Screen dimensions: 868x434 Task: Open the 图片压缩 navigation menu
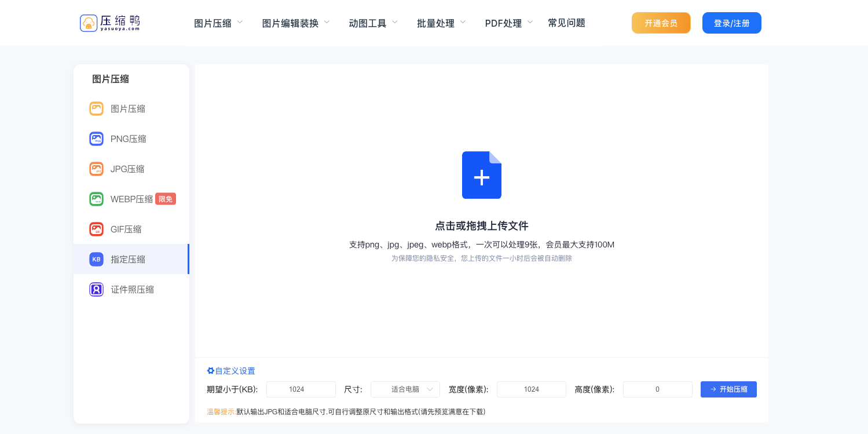(213, 23)
